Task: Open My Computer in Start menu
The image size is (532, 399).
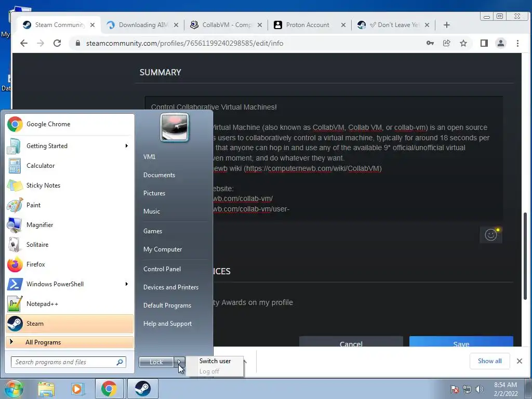Action: (163, 249)
